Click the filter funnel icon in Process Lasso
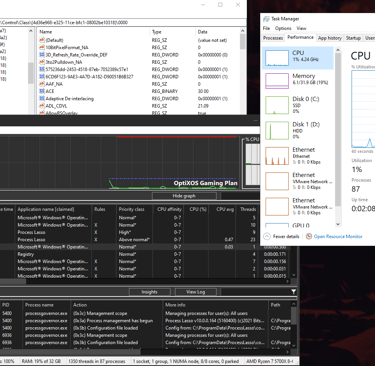 [x=293, y=292]
